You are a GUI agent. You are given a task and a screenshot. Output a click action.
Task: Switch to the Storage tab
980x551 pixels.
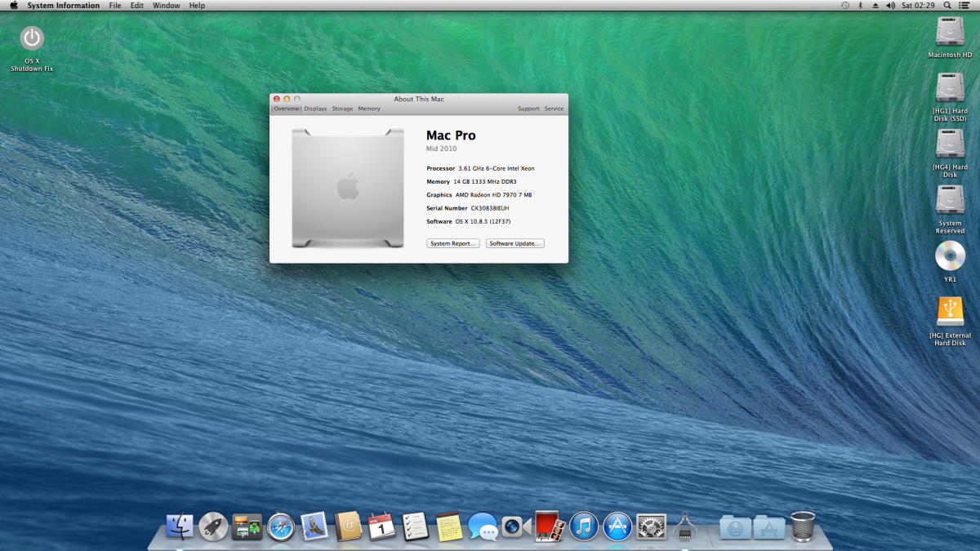click(x=342, y=109)
